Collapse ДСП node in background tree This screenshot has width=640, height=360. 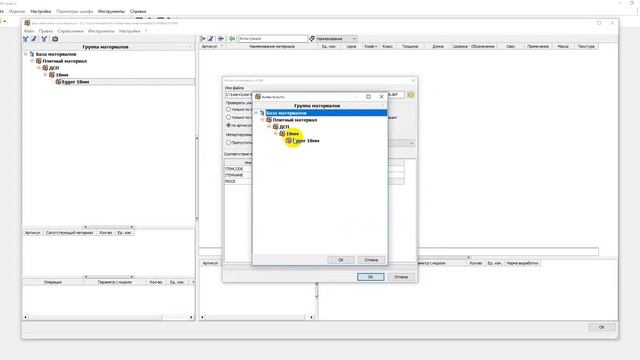pos(39,68)
